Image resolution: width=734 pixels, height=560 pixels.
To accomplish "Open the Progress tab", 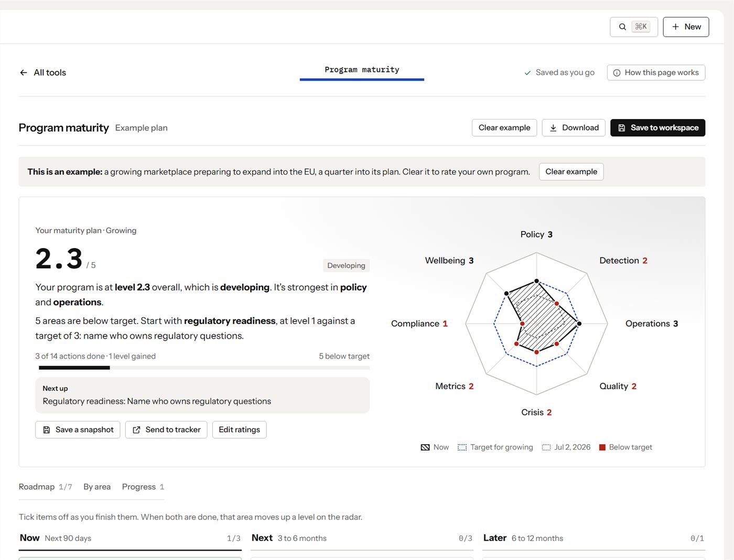I will (x=143, y=487).
